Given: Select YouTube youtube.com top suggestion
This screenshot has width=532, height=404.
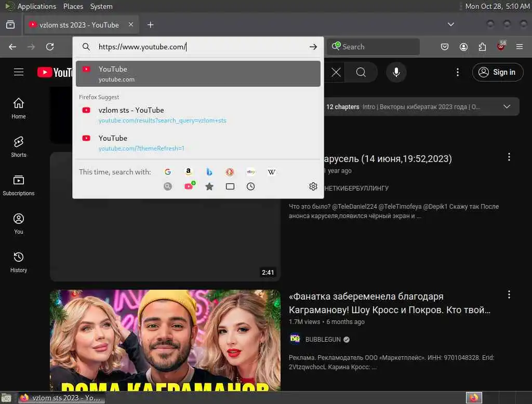Looking at the screenshot, I should (198, 74).
